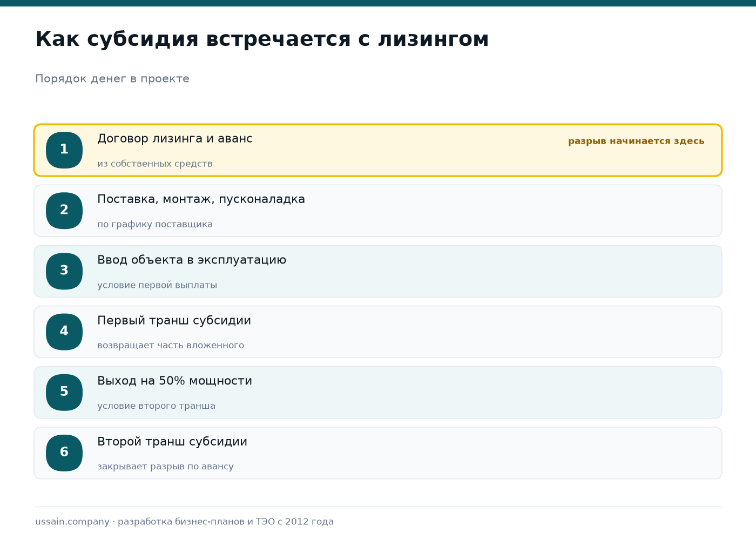Click the ussain.company footer text
Viewport: 756px width, 540px height.
(184, 522)
